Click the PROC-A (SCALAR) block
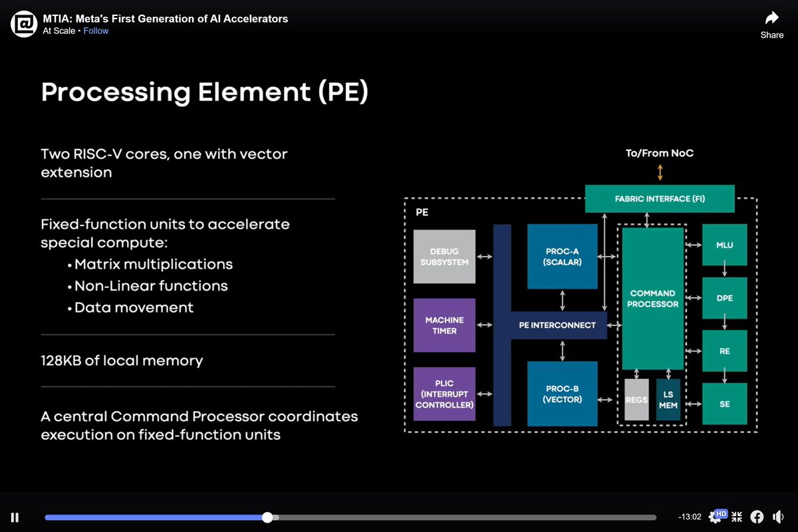Image resolution: width=798 pixels, height=532 pixels. click(x=562, y=257)
